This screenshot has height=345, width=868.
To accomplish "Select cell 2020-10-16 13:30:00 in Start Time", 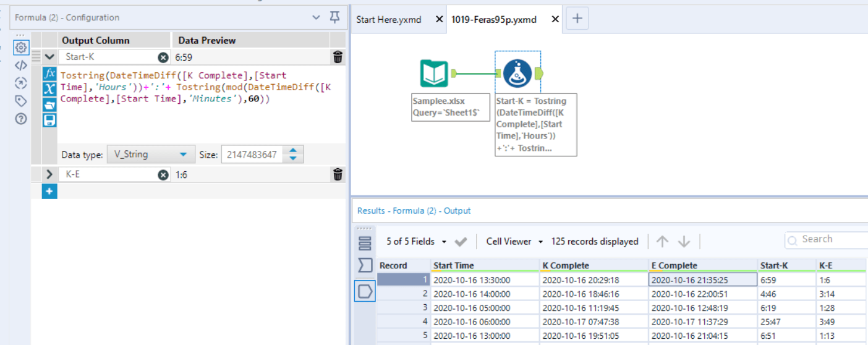I will coord(485,279).
